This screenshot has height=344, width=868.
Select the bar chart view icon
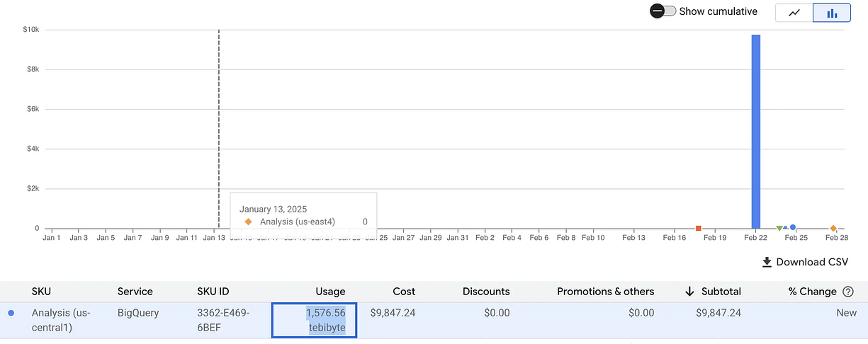pos(832,13)
